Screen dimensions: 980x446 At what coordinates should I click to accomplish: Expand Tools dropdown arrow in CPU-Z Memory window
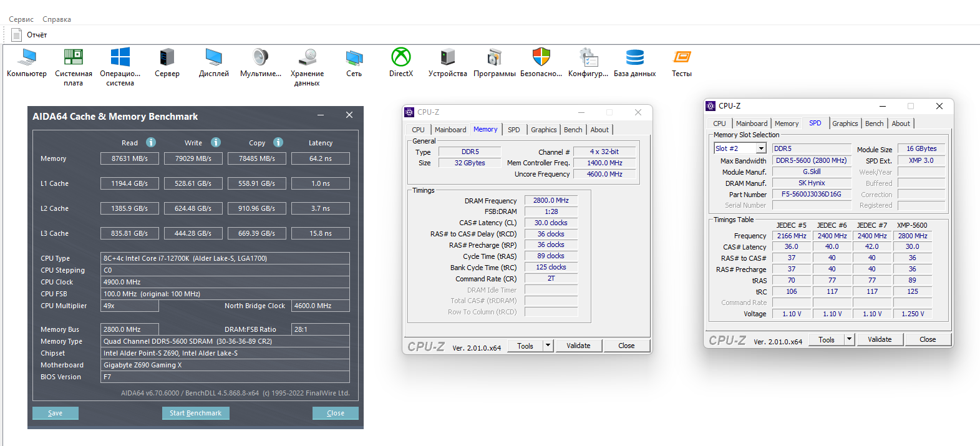point(548,346)
